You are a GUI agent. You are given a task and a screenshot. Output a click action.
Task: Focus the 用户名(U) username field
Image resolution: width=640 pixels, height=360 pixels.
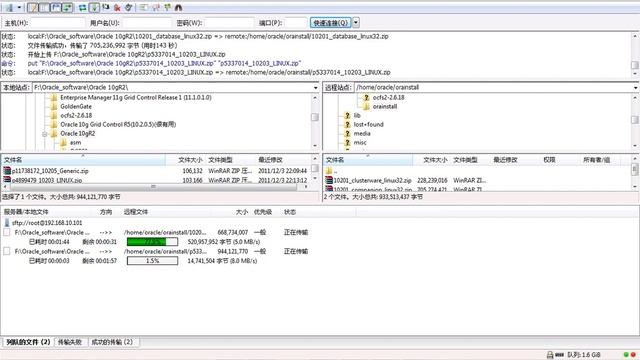point(147,23)
